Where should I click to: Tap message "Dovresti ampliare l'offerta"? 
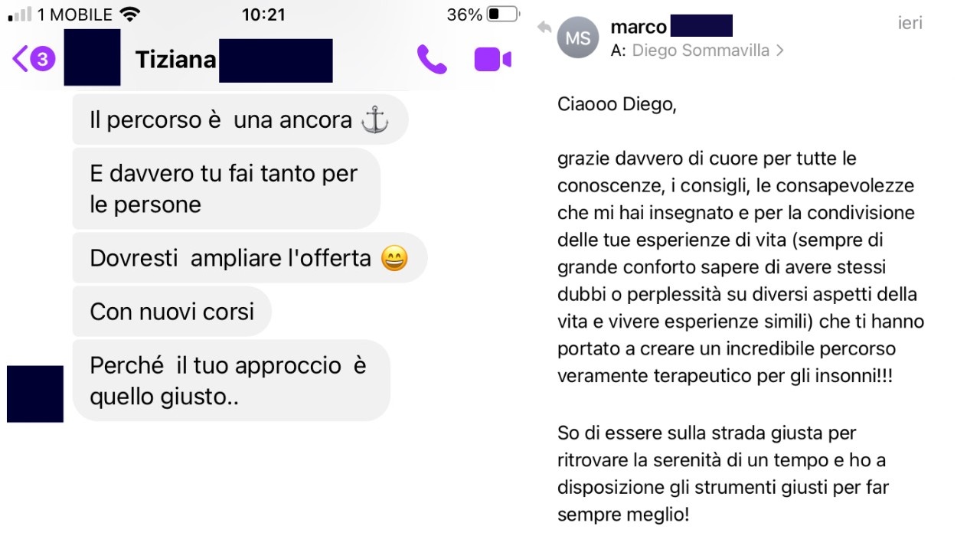click(x=250, y=258)
